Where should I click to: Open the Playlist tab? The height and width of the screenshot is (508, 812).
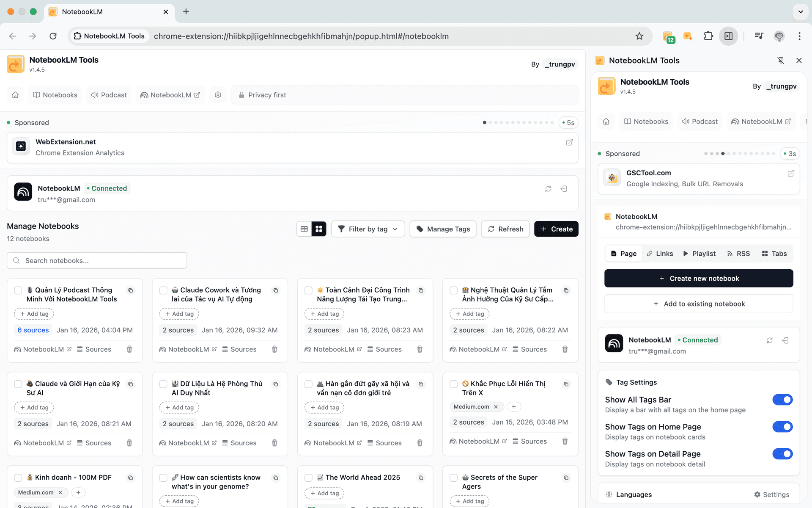[700, 254]
